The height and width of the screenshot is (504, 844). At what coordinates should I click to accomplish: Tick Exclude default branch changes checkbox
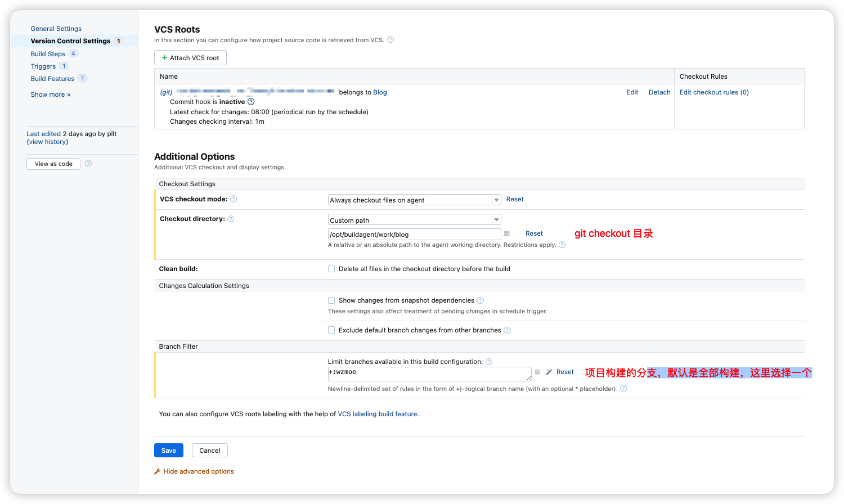[331, 330]
